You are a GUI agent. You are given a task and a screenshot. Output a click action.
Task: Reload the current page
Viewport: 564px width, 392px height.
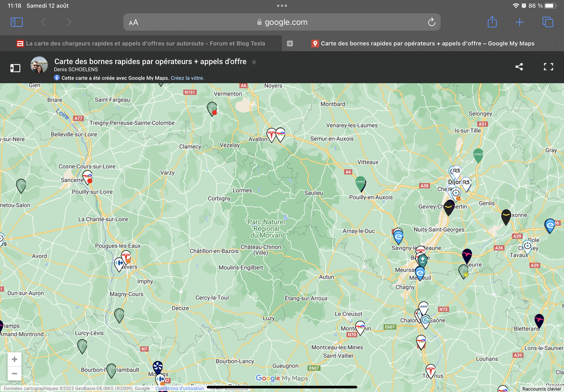tap(432, 23)
